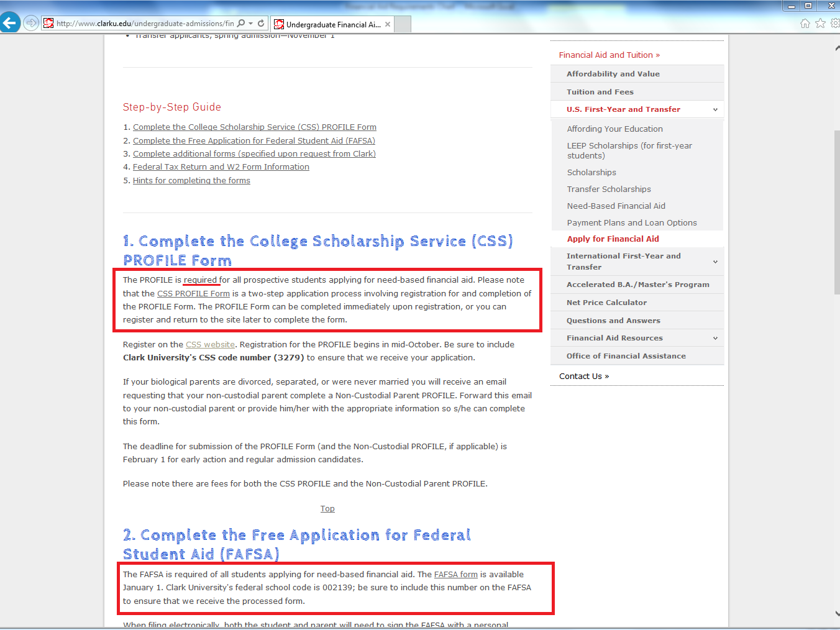840x630 pixels.
Task: Open the FAFSA form link
Action: pos(456,574)
